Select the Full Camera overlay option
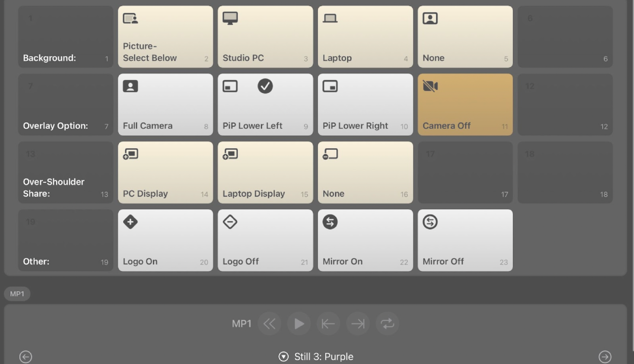 pyautogui.click(x=165, y=104)
